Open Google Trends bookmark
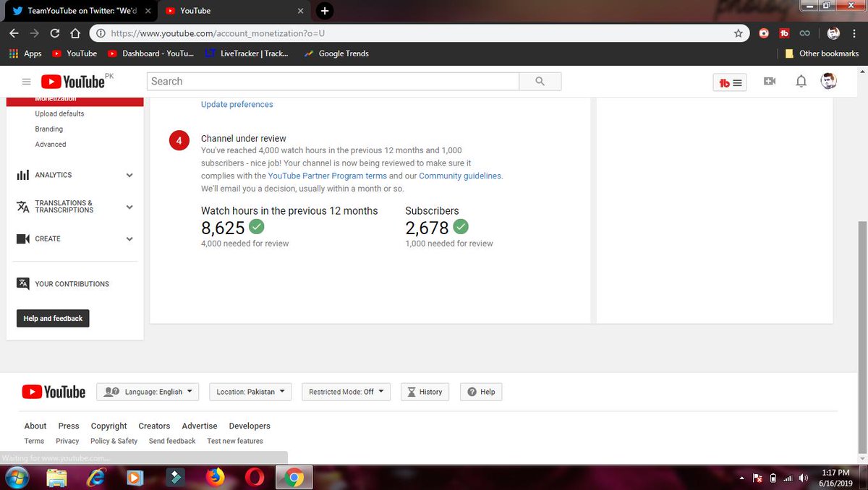Viewport: 868px width, 490px height. (336, 53)
